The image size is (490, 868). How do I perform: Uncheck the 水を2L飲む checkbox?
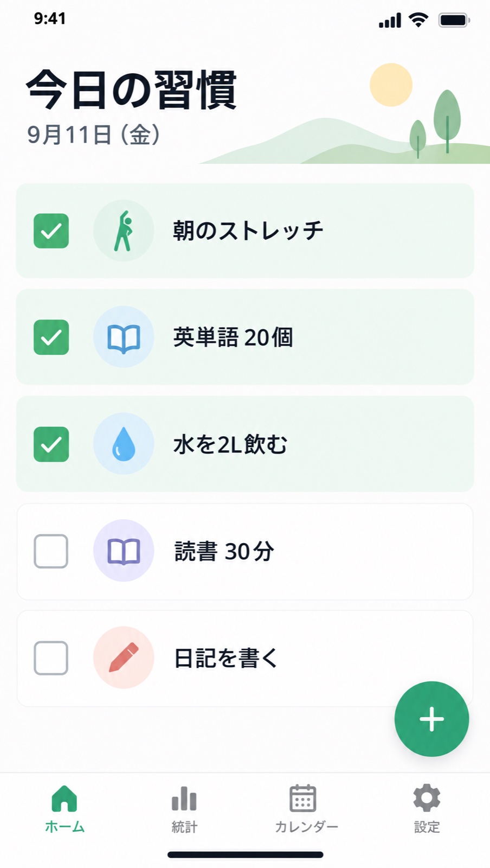[x=51, y=444]
